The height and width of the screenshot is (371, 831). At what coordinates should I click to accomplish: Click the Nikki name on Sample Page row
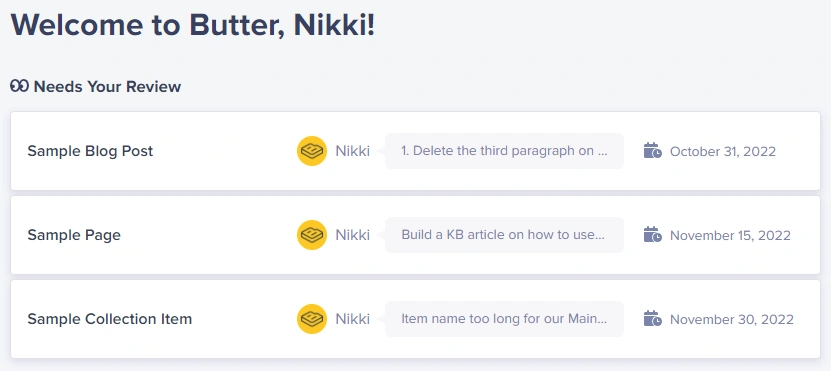pos(352,235)
